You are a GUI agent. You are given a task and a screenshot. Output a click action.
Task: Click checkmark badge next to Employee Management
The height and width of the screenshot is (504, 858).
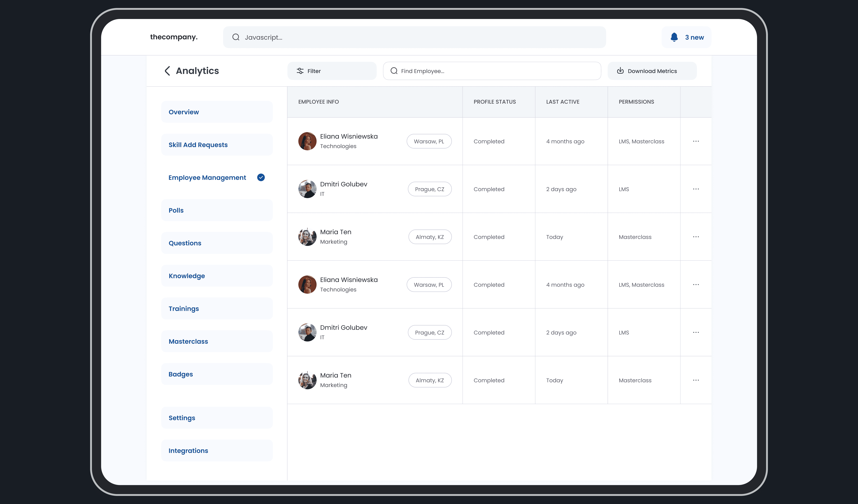click(261, 177)
